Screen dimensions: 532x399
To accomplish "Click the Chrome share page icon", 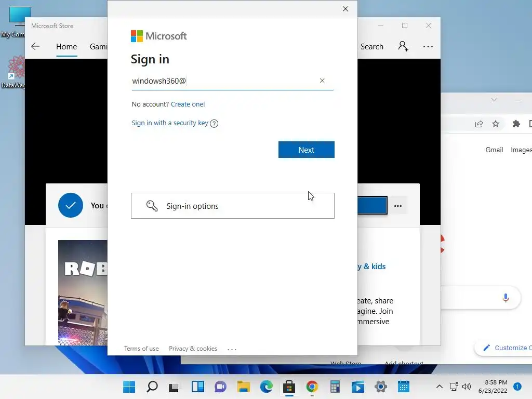I will click(478, 124).
